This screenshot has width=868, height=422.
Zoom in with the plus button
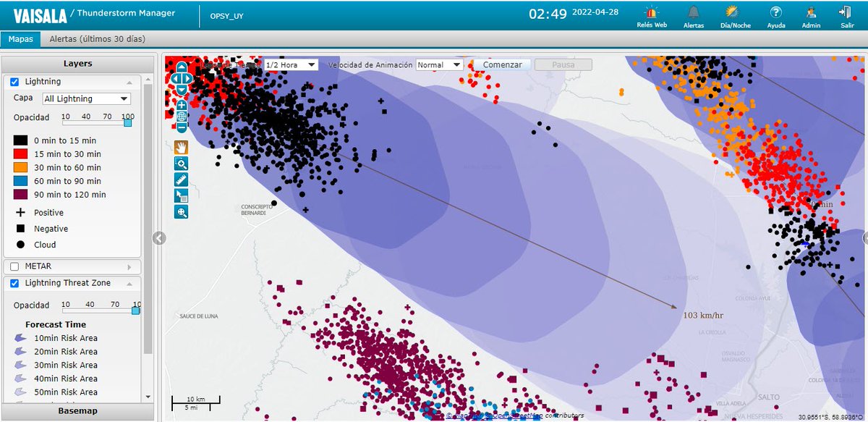click(x=182, y=104)
